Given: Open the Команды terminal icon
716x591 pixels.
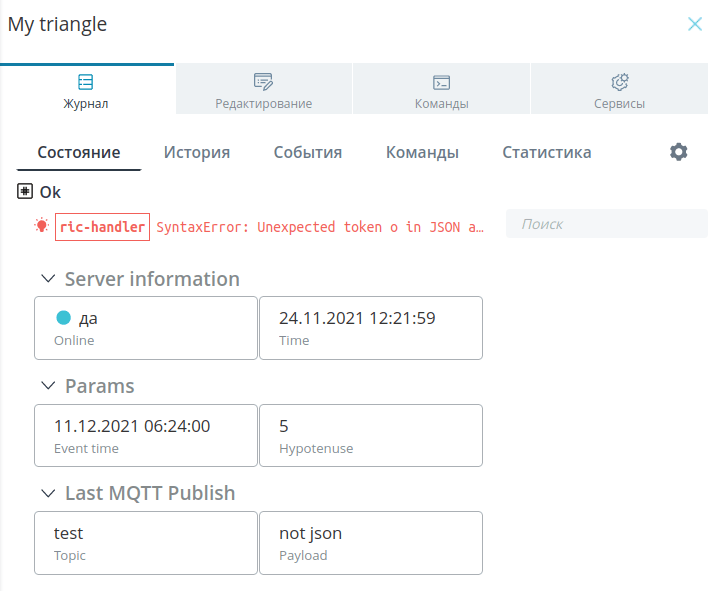Looking at the screenshot, I should 441,83.
